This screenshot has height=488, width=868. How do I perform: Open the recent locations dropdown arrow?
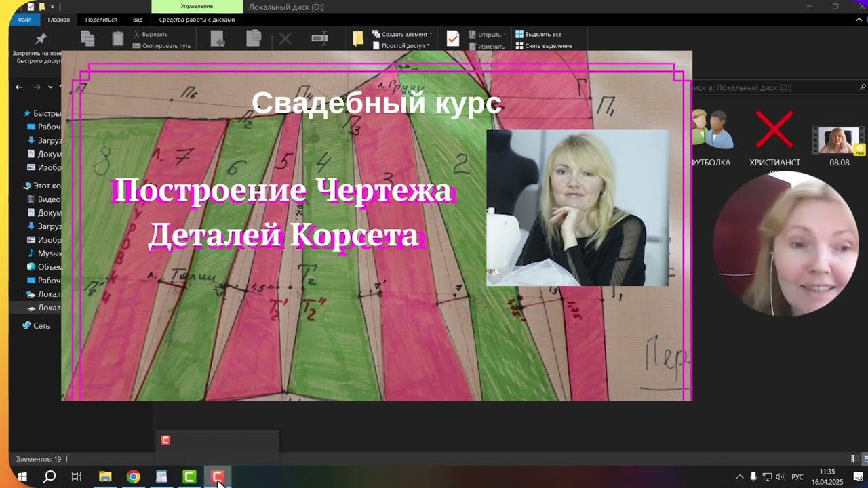[x=51, y=87]
